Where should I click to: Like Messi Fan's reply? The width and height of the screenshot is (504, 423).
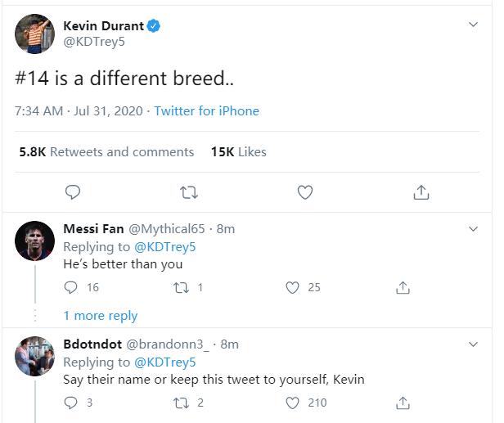coord(293,287)
